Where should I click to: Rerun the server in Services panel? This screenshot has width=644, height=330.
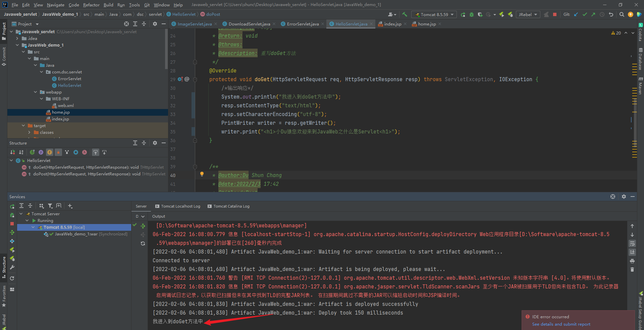coord(12,206)
